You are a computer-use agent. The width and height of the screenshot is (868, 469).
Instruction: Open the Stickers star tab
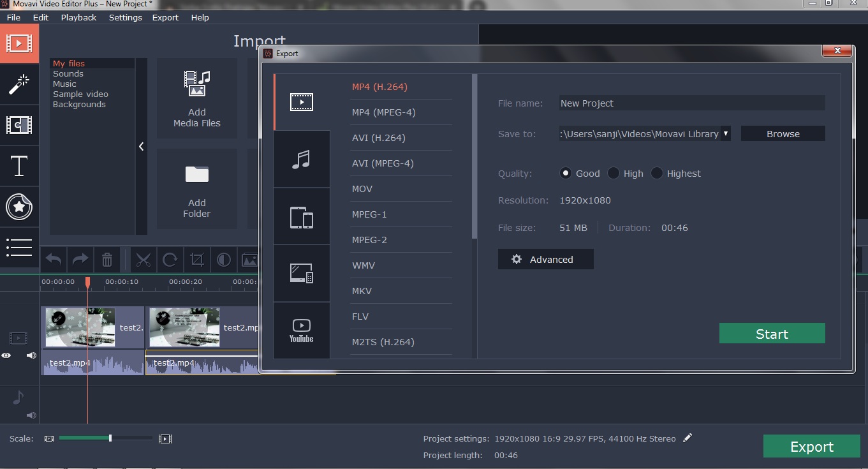[x=19, y=207]
